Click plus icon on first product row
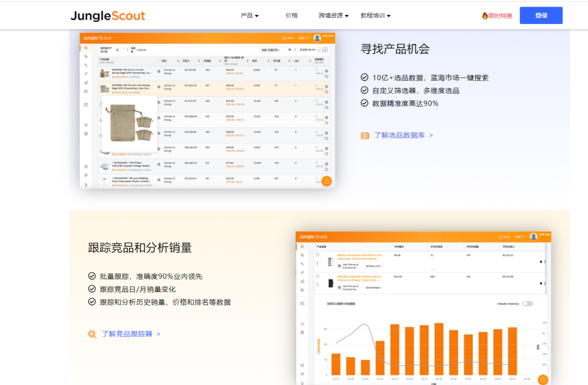This screenshot has height=385, width=588. 326,71
